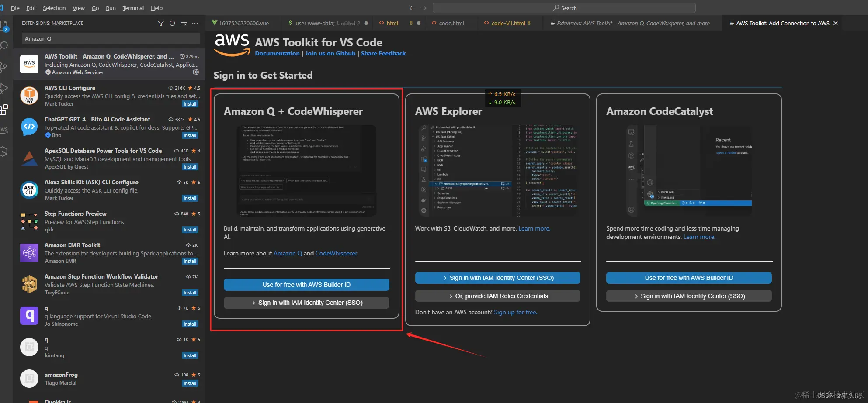
Task: Click the Amazon Q + CodeWhisperer preview image
Action: click(306, 171)
